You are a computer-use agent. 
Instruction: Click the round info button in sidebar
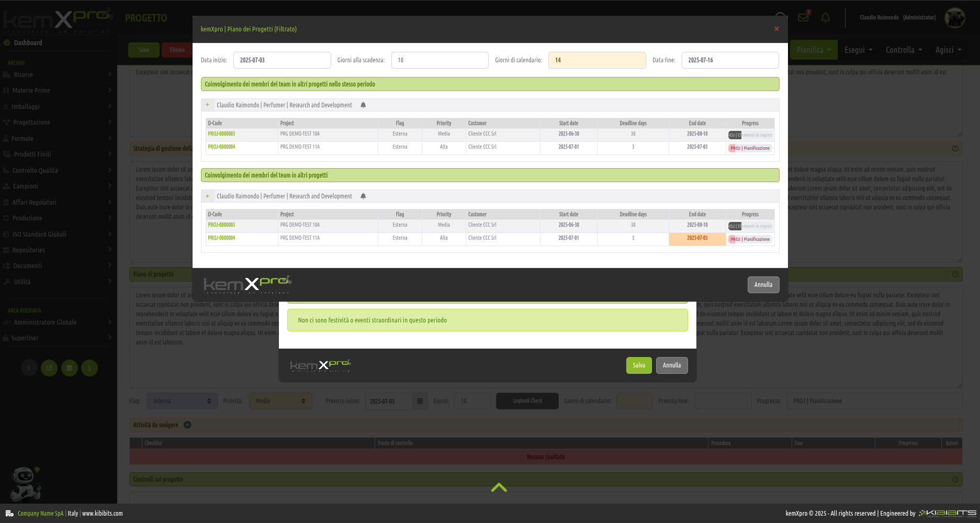[89, 368]
